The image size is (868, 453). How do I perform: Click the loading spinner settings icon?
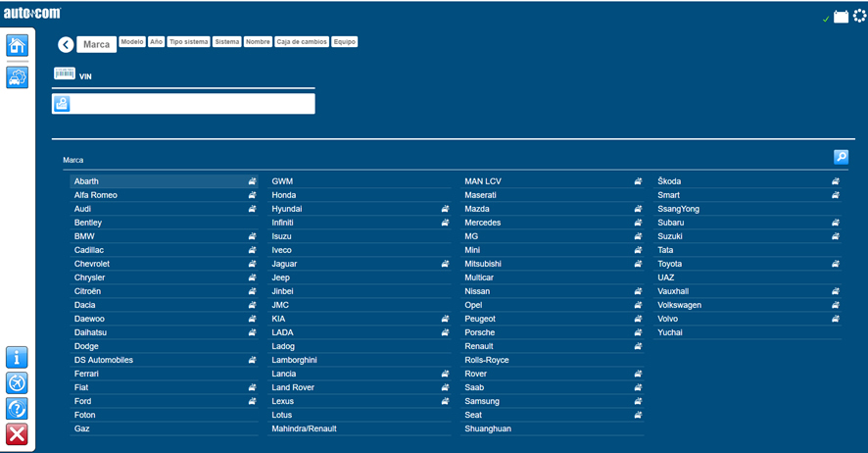point(860,16)
